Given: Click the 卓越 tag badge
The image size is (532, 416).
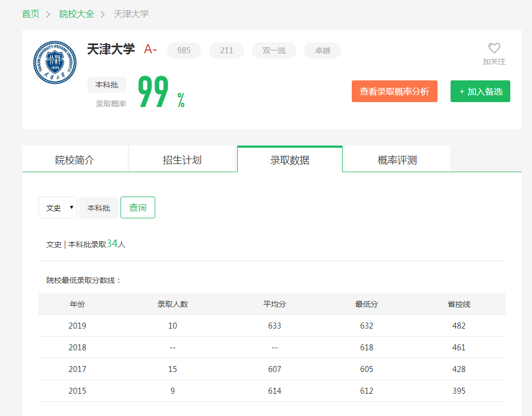Looking at the screenshot, I should (x=322, y=51).
